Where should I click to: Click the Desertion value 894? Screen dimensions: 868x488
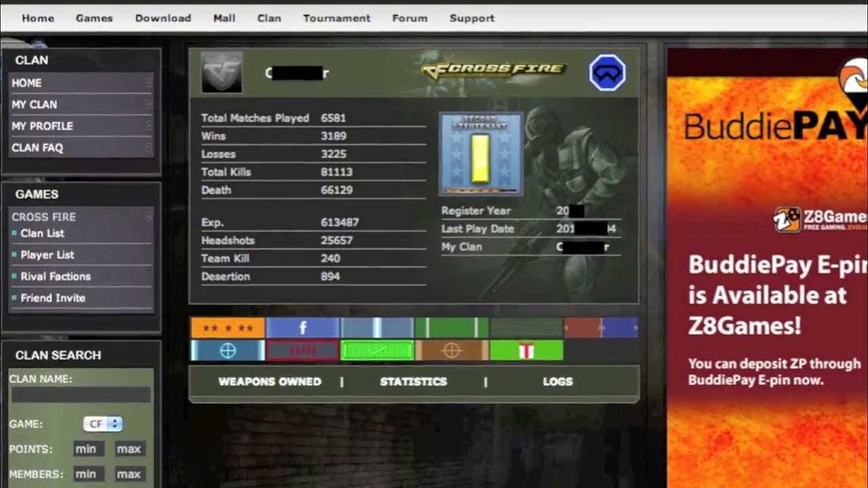(330, 277)
